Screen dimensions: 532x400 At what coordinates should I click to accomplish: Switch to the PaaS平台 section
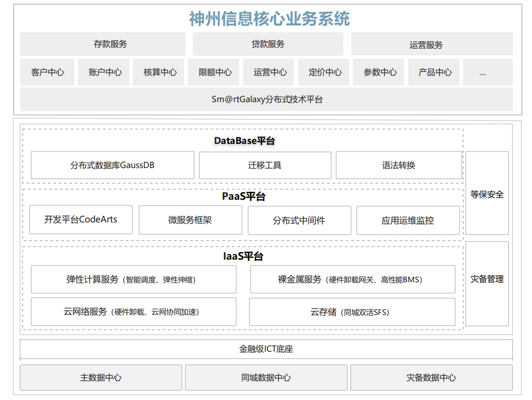click(243, 196)
